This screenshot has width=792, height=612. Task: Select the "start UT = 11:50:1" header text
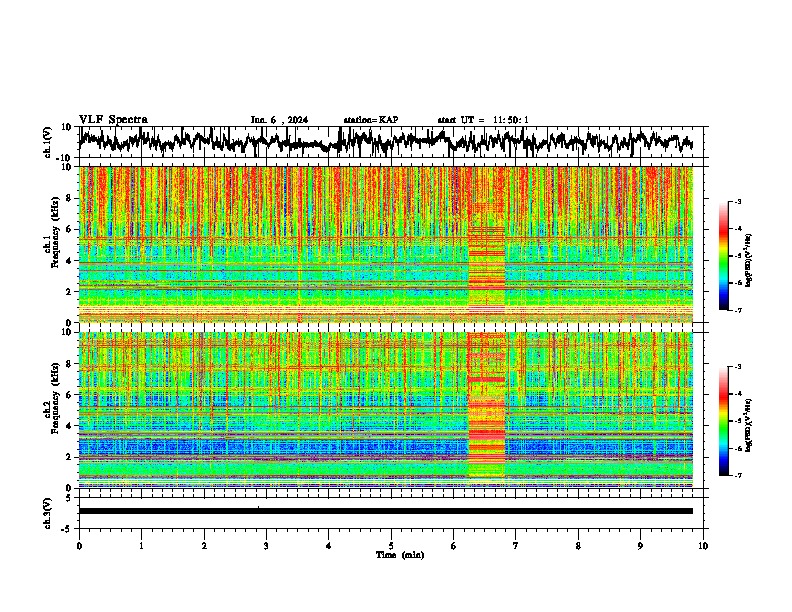pos(483,120)
